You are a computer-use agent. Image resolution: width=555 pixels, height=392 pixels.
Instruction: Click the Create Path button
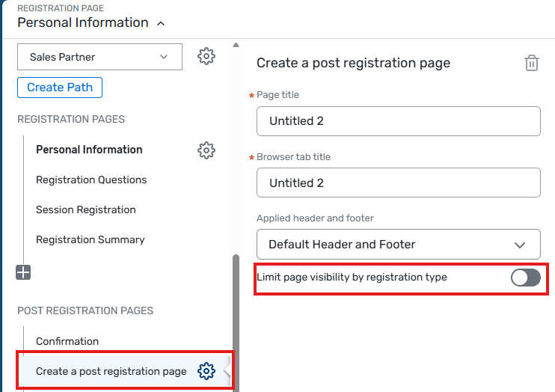point(60,88)
